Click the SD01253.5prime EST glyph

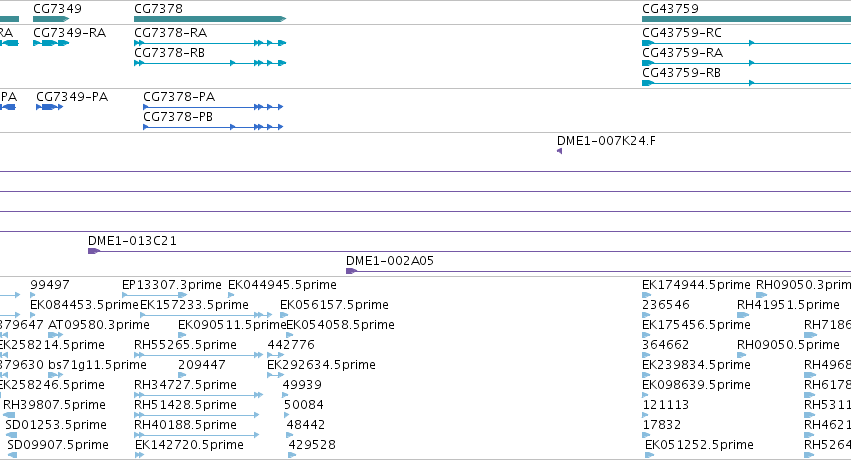pyautogui.click(x=11, y=435)
